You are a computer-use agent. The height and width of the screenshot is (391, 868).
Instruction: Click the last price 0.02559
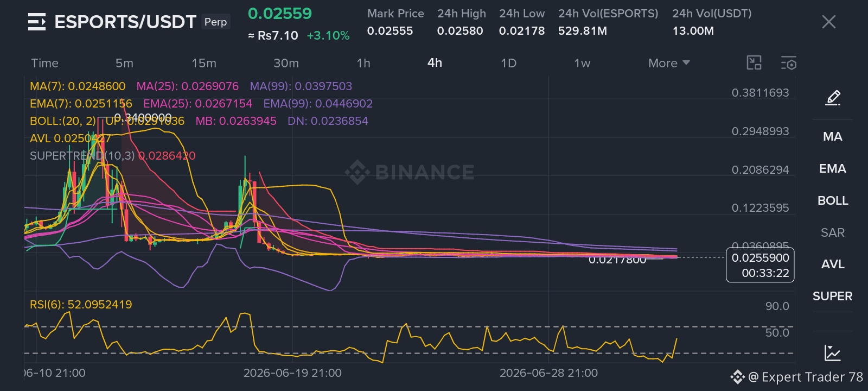point(280,14)
